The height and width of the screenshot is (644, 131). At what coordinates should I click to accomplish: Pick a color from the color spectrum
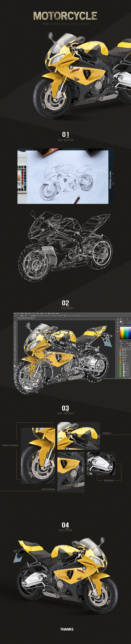coord(125,333)
